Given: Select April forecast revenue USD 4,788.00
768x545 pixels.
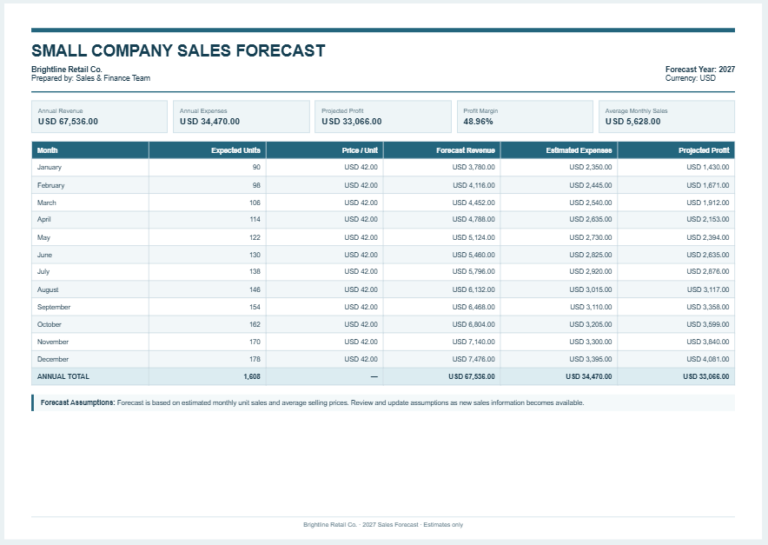Looking at the screenshot, I should pyautogui.click(x=474, y=219).
